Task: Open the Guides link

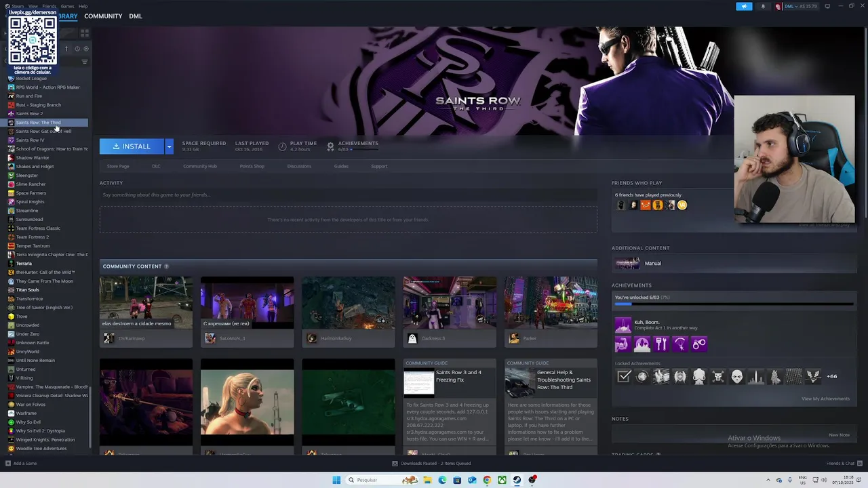Action: pyautogui.click(x=341, y=166)
